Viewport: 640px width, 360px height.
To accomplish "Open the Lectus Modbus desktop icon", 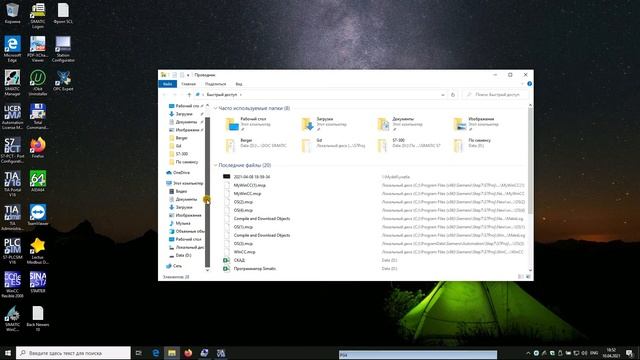I will point(38,251).
